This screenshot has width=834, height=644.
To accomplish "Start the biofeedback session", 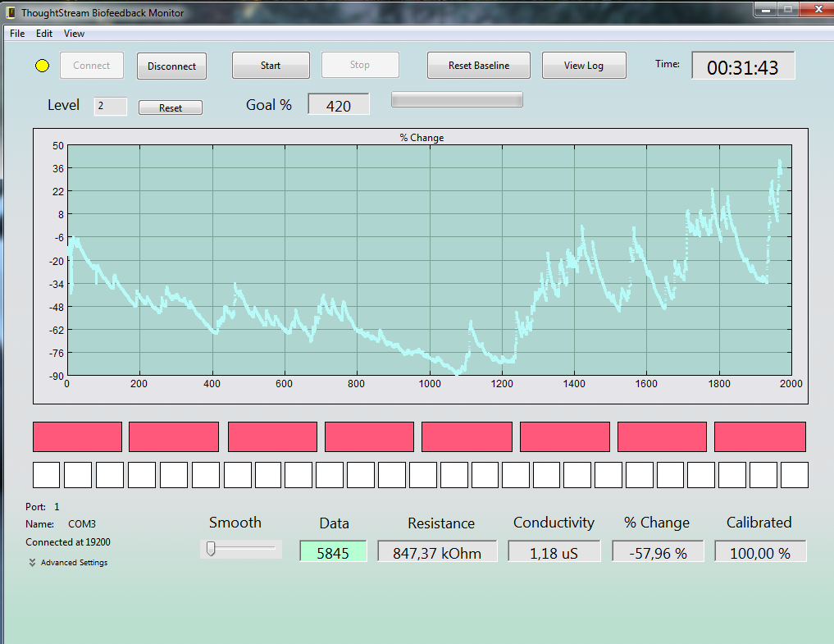I will pos(271,66).
